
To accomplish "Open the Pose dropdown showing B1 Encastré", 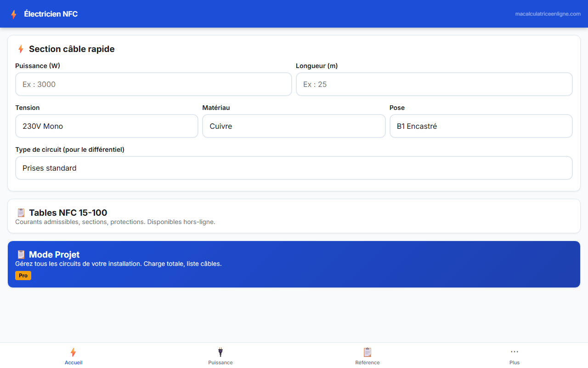I will click(x=481, y=126).
